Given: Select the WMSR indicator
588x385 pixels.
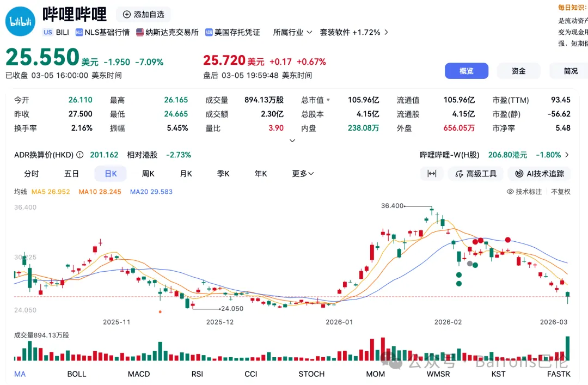Looking at the screenshot, I should 438,374.
